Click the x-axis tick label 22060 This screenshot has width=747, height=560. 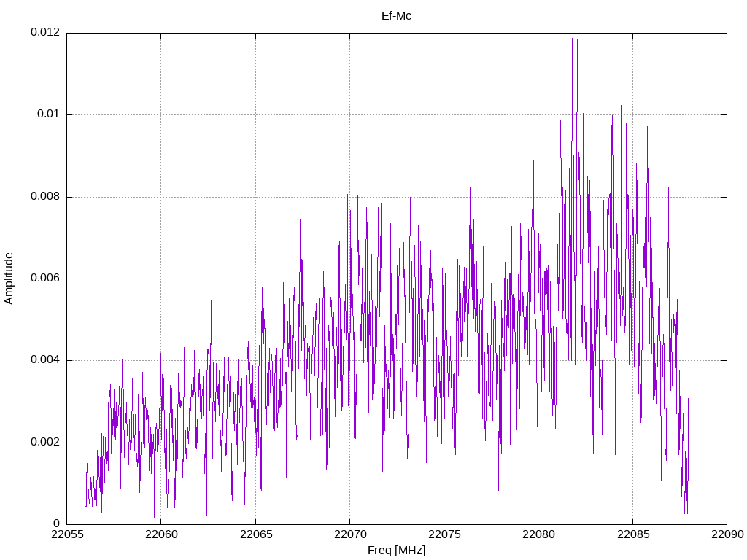161,534
